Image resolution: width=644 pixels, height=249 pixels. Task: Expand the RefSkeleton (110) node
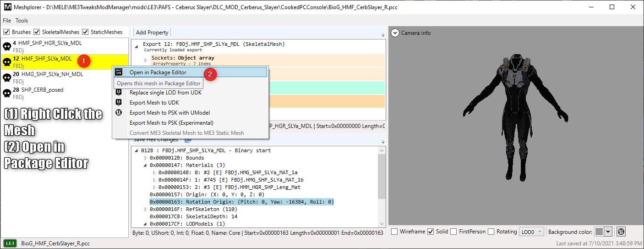click(146, 209)
